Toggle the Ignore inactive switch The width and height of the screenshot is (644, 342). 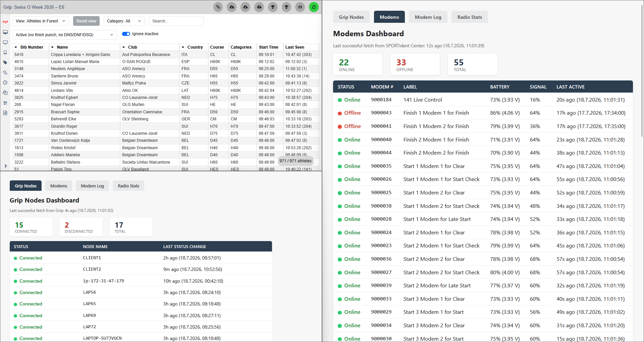[x=126, y=34]
